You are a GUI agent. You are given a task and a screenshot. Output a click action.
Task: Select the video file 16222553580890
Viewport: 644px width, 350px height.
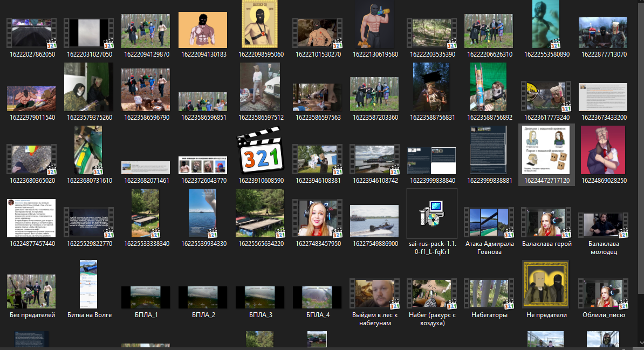click(x=546, y=24)
